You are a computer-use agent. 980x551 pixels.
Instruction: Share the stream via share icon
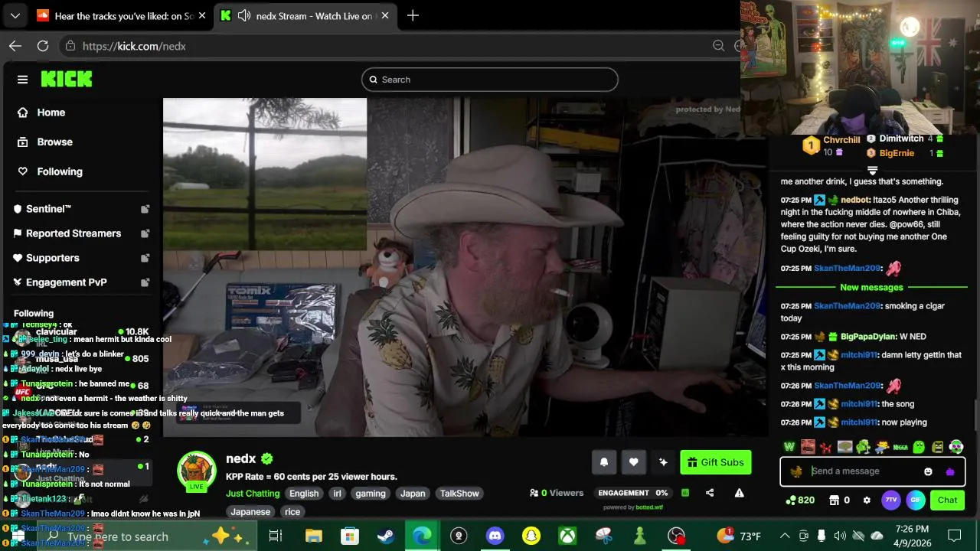[710, 493]
